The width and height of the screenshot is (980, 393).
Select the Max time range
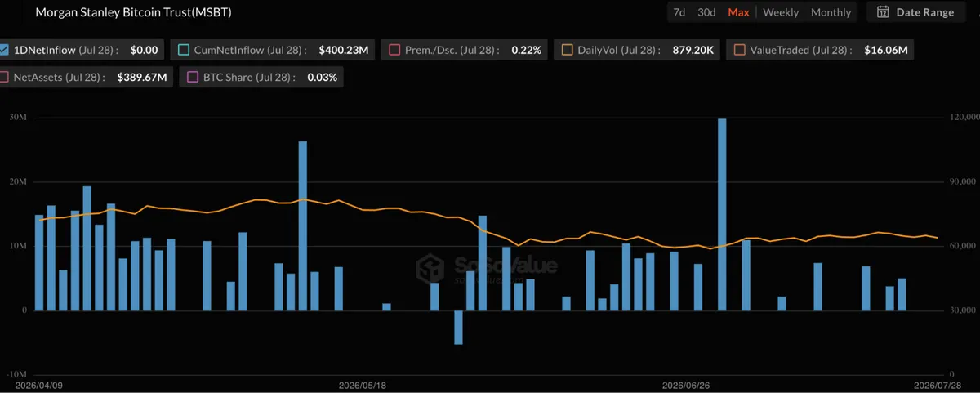tap(738, 12)
